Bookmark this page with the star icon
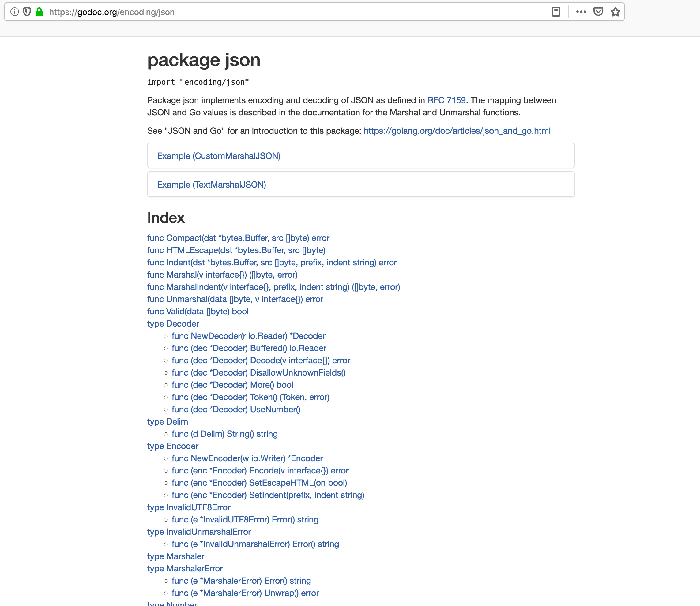 (x=615, y=12)
